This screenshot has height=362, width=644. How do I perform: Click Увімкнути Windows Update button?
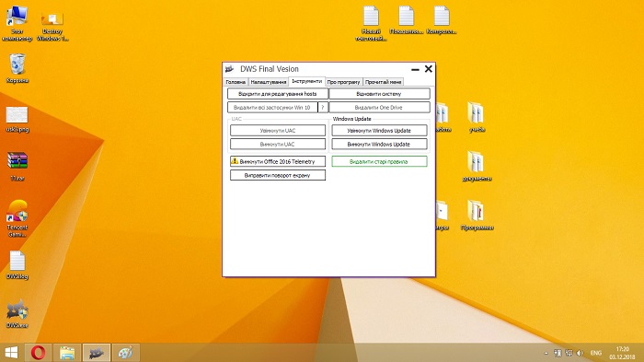[x=379, y=131]
